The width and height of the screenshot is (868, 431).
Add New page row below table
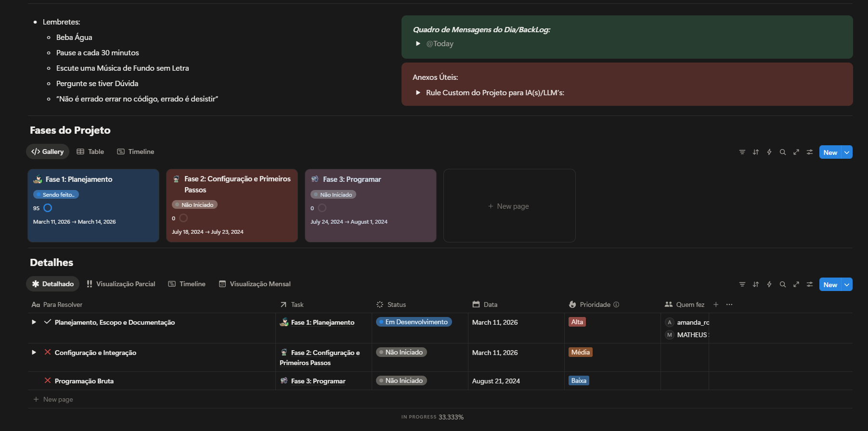pos(53,399)
